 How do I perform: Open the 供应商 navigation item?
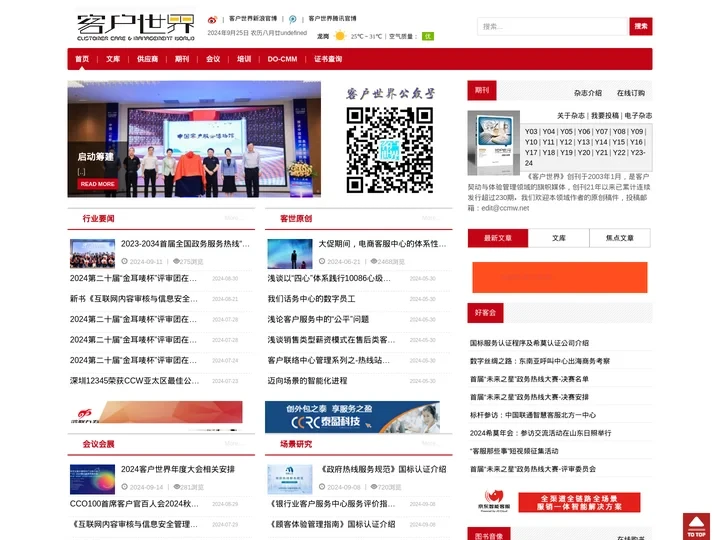click(x=147, y=59)
